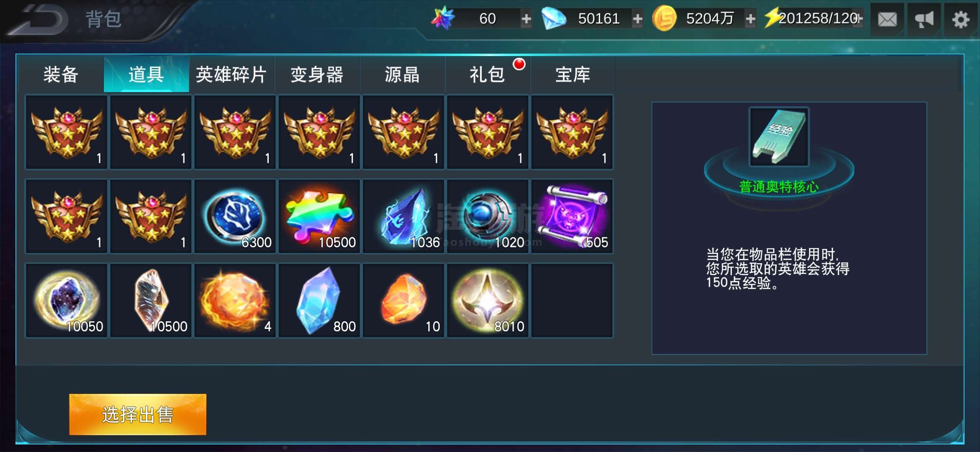Add gold coins with plus button
980x452 pixels.
(x=750, y=19)
